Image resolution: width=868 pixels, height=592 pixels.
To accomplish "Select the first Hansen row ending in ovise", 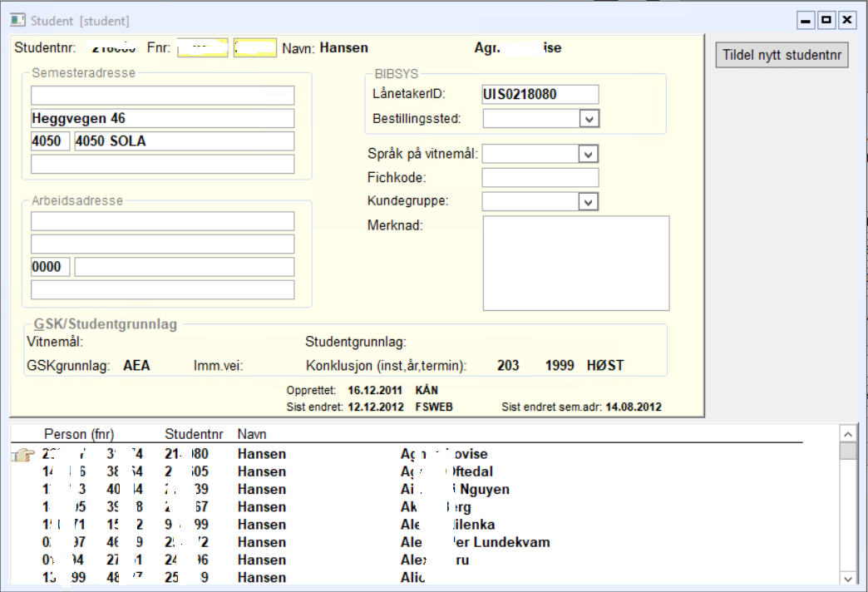I will (x=407, y=454).
